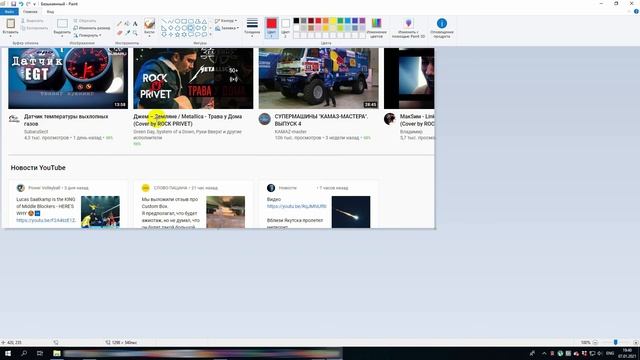Click 'Датчик температуры выхлопных газов' title
This screenshot has height=360, width=640.
tap(66, 120)
